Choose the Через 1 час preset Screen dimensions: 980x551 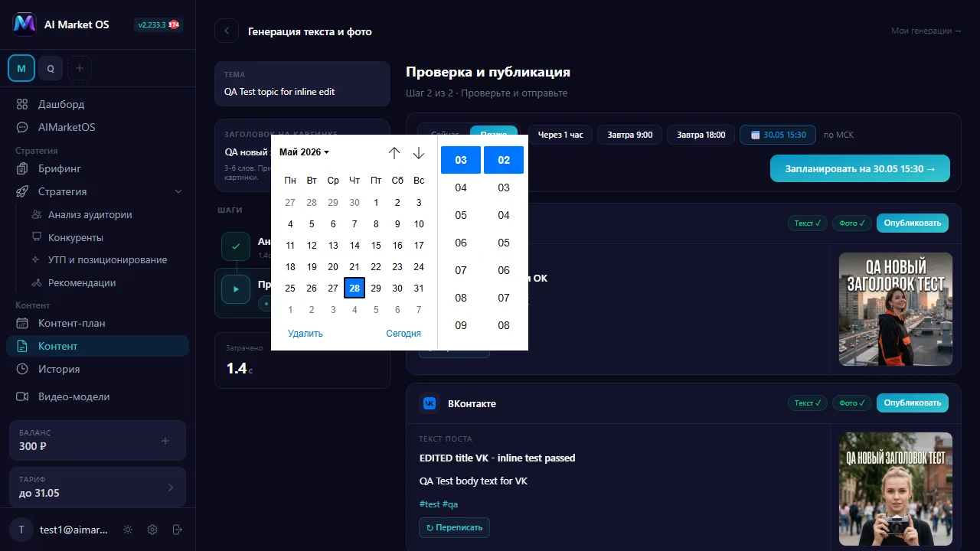[560, 135]
